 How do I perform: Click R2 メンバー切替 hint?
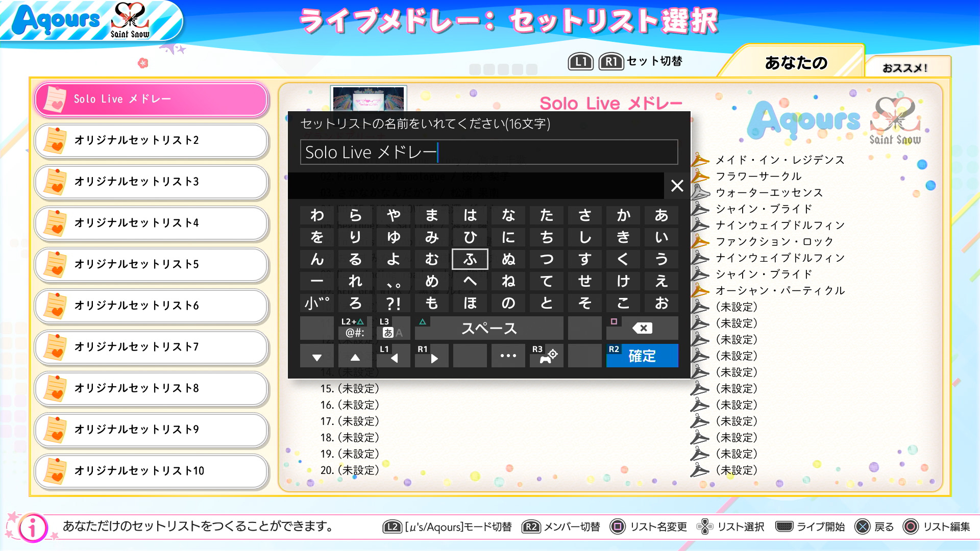click(560, 527)
